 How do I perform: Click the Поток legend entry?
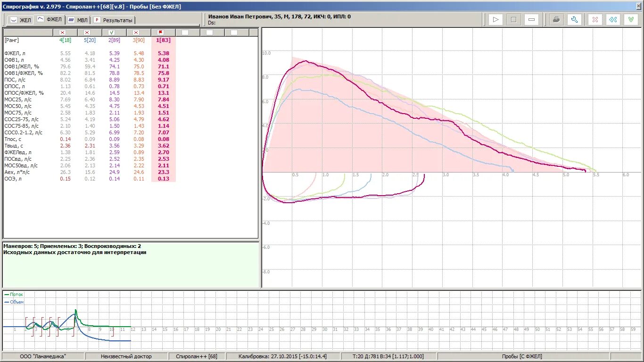(x=14, y=295)
